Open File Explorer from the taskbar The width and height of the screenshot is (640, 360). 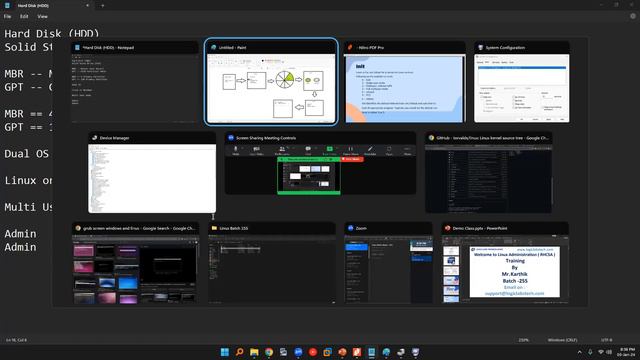click(x=254, y=352)
